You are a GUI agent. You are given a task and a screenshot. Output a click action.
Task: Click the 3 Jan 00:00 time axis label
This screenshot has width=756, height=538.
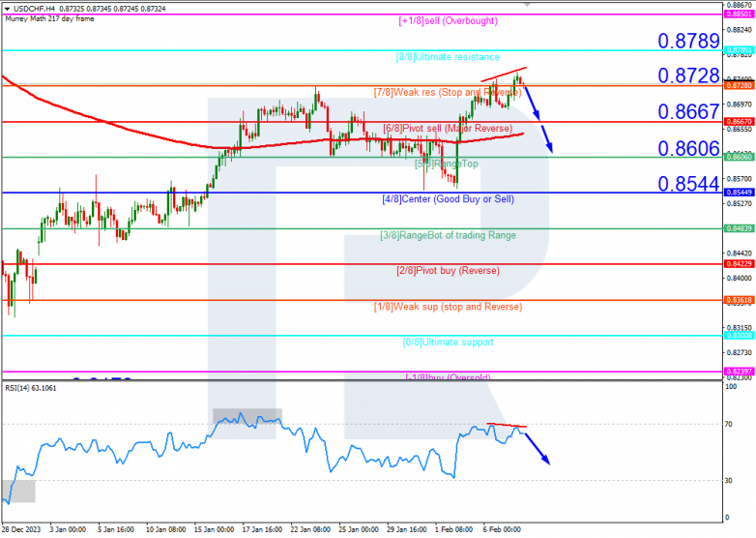[68, 529]
